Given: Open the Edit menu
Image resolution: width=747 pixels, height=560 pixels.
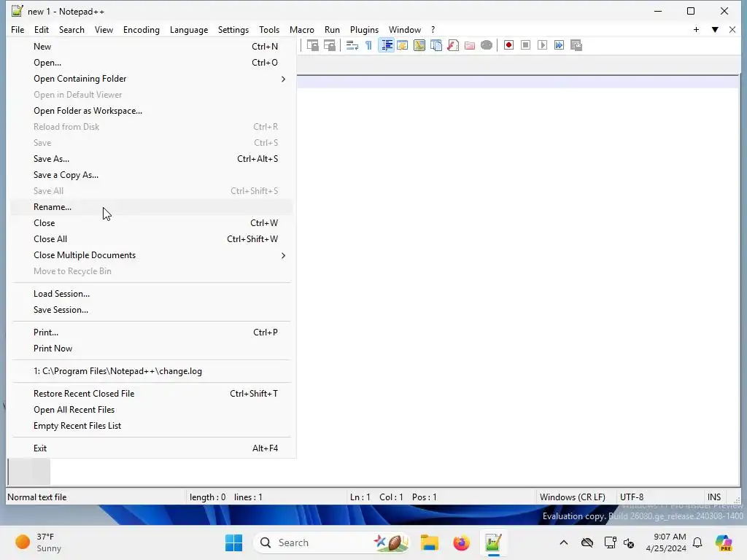Looking at the screenshot, I should point(42,29).
